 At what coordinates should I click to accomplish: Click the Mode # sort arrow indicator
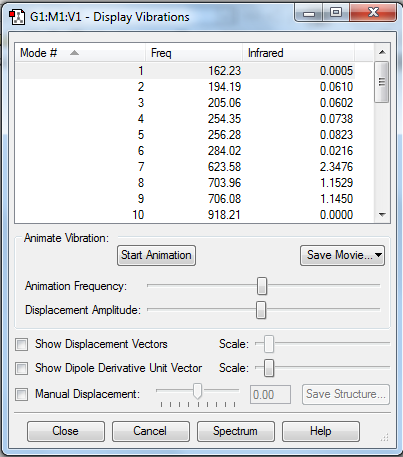tap(74, 53)
